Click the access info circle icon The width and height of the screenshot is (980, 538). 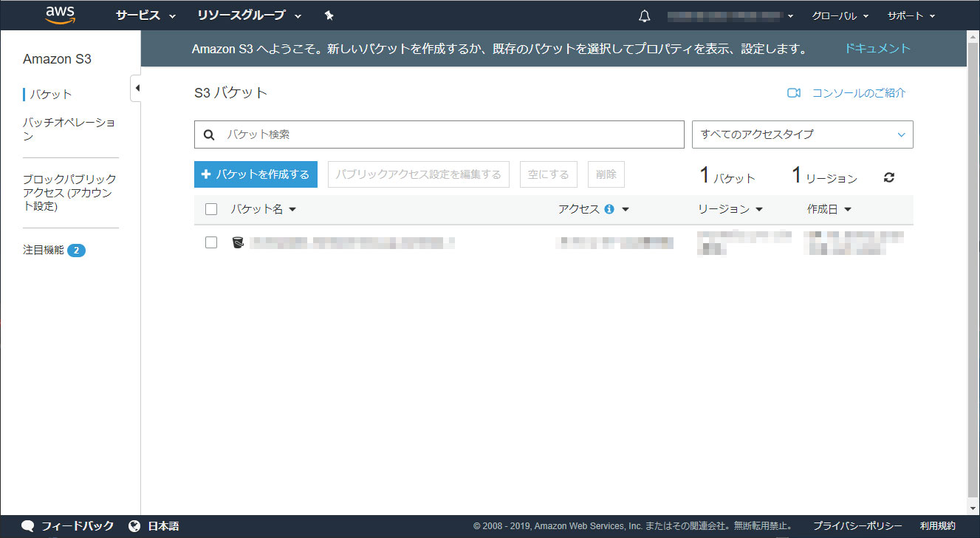(609, 209)
